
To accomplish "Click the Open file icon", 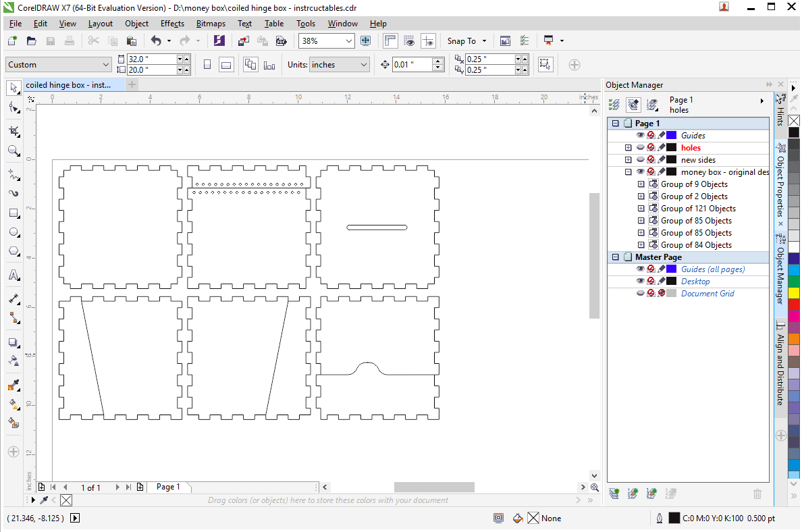I will (31, 41).
